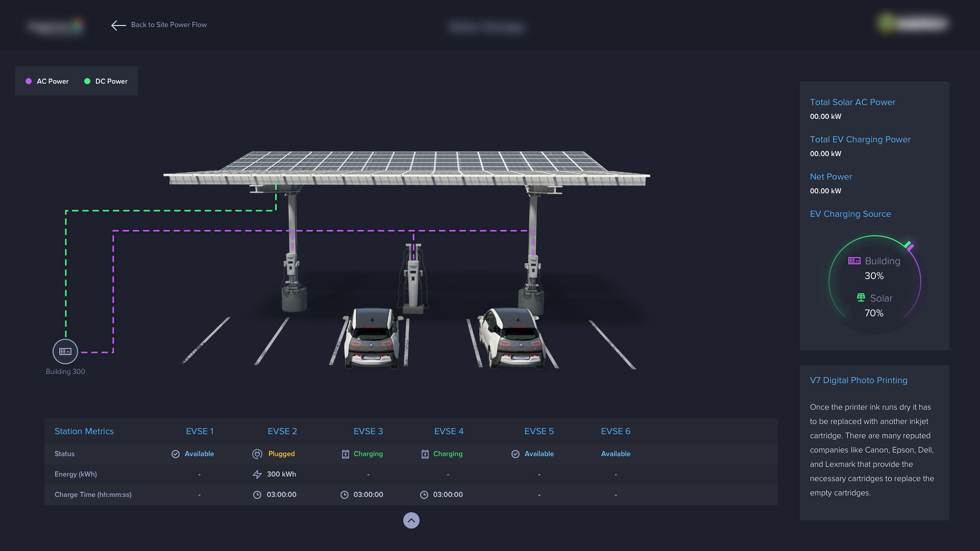The width and height of the screenshot is (980, 551).
Task: Click the Building 300 circle icon
Action: tap(65, 352)
